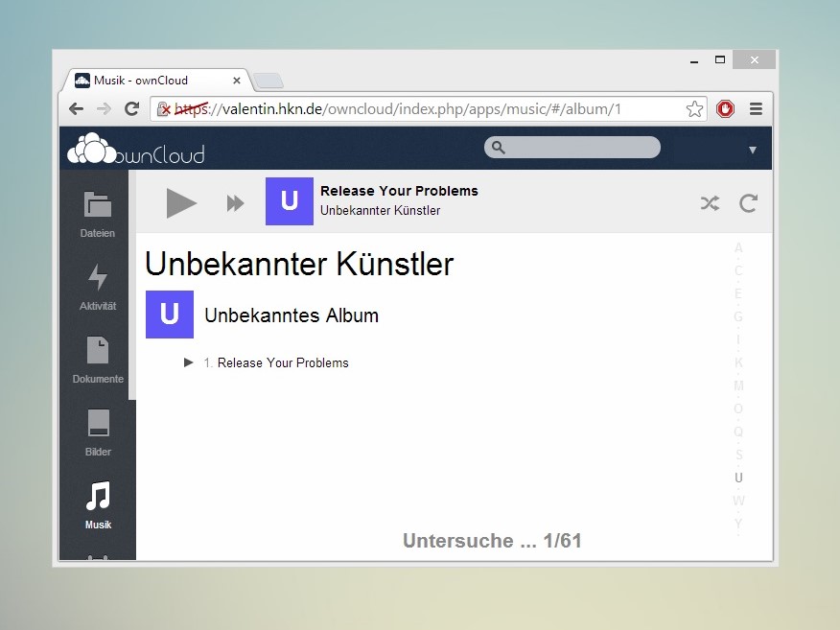The width and height of the screenshot is (840, 630).
Task: Skip to the next track
Action: click(x=235, y=203)
